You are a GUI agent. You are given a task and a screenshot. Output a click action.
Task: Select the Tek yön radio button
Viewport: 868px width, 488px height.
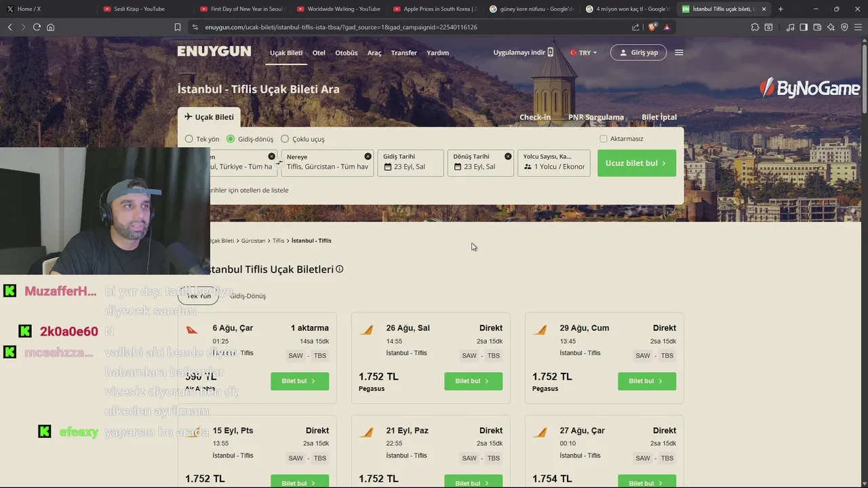pos(189,139)
